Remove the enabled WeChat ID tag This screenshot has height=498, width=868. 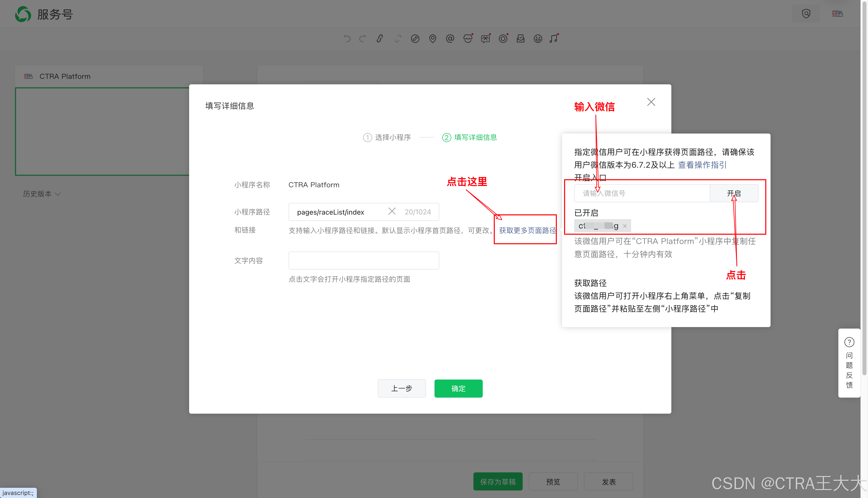click(x=625, y=226)
